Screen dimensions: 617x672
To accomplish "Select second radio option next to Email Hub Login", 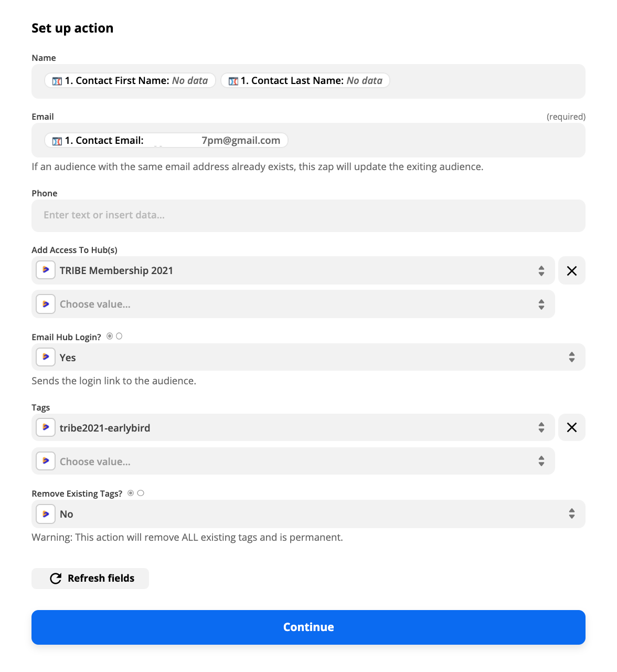I will [x=119, y=336].
